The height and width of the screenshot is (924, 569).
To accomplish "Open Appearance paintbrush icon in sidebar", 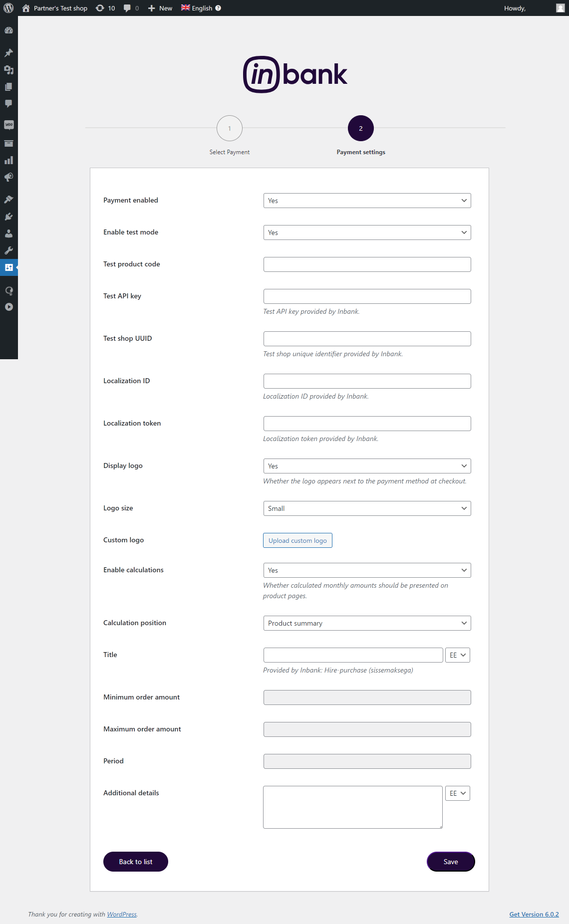I will (x=8, y=200).
